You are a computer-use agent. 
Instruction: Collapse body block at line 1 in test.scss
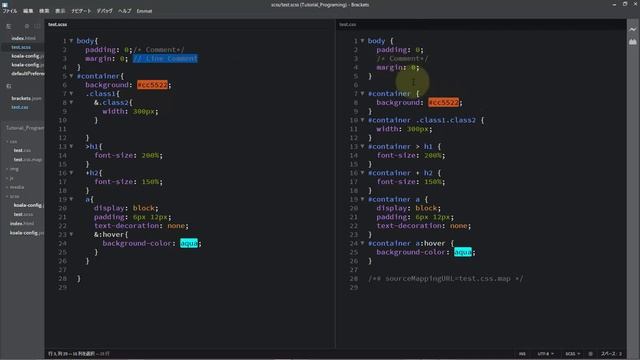click(x=71, y=41)
